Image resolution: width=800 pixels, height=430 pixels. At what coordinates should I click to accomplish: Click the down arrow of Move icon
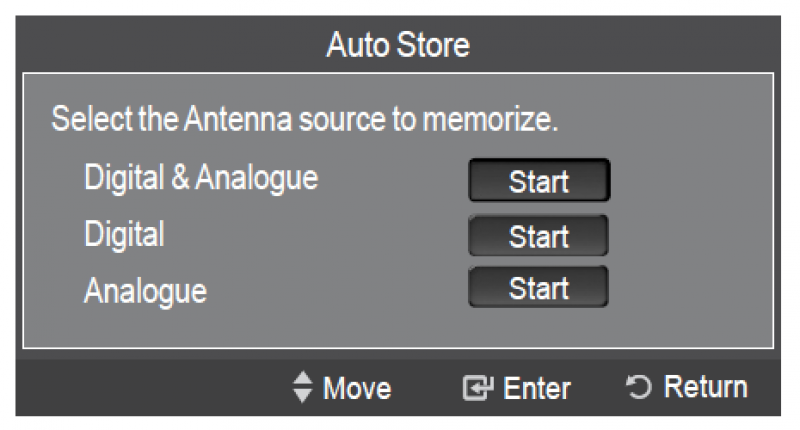click(x=303, y=396)
